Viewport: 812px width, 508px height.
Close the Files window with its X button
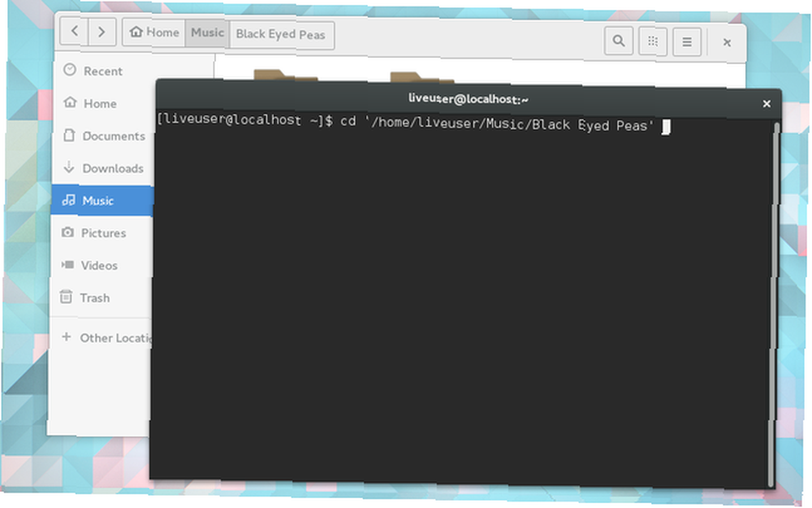[x=727, y=42]
